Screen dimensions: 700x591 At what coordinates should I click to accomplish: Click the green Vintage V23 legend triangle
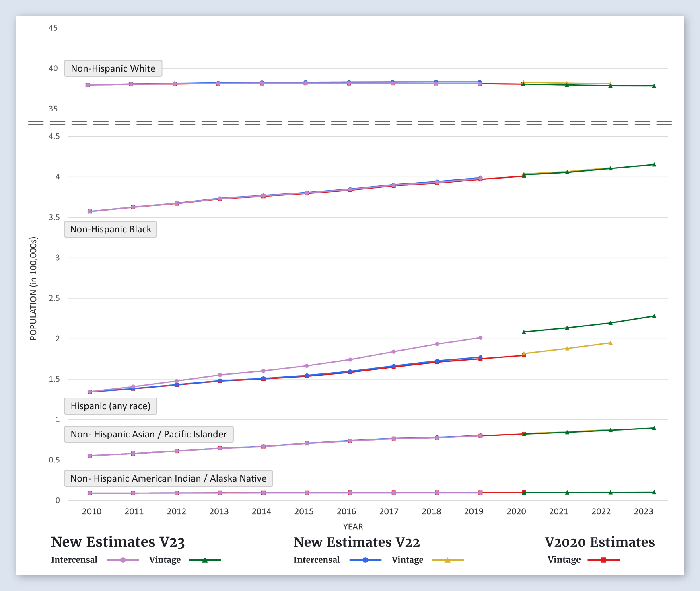(x=205, y=560)
